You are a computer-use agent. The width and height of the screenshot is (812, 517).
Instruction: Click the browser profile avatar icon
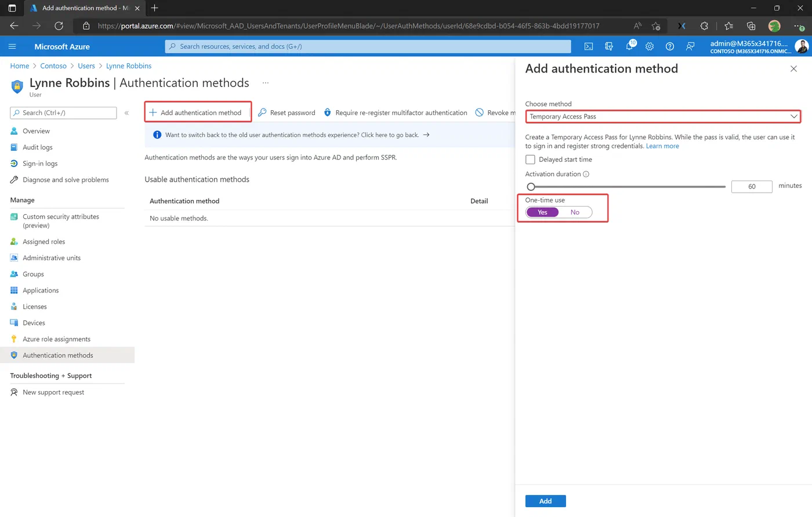coord(774,26)
